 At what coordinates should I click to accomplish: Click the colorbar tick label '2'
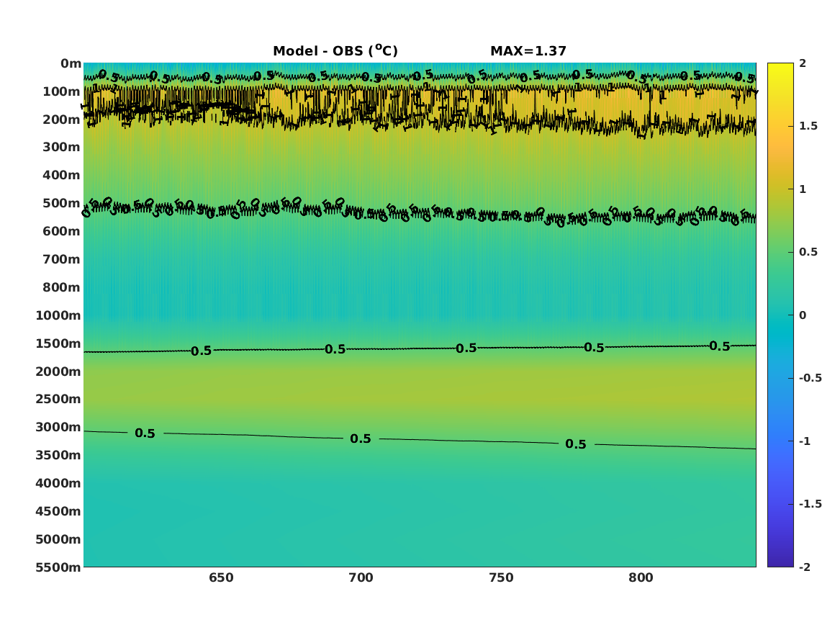point(803,63)
